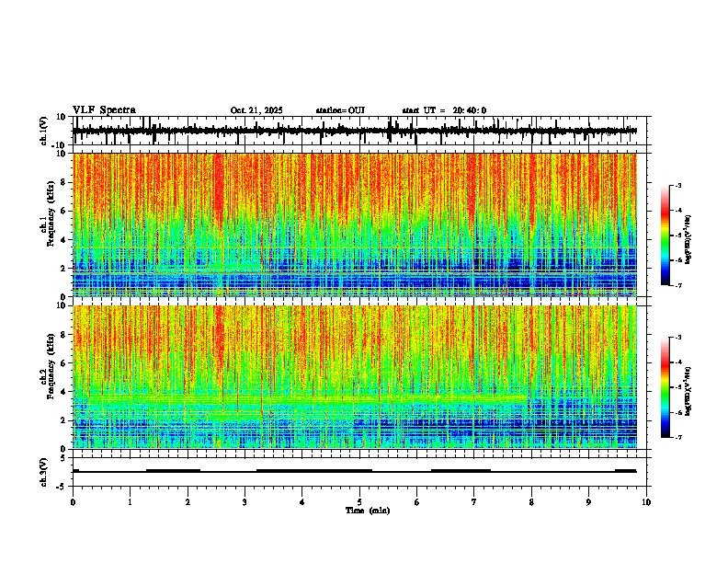Click the "ch.3(V)" axis label
The image size is (728, 563).
[44, 472]
